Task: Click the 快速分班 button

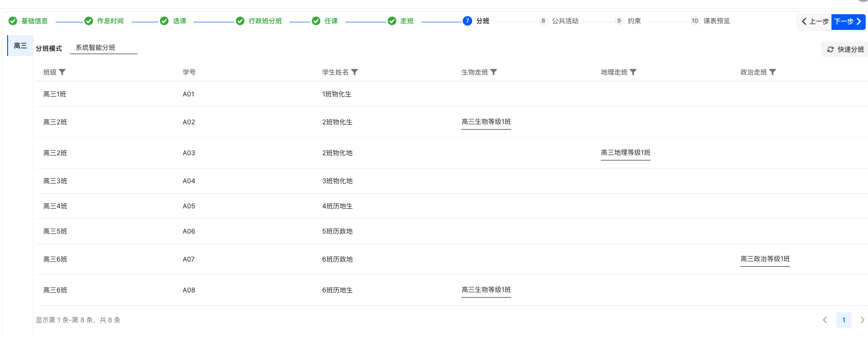Action: point(845,49)
